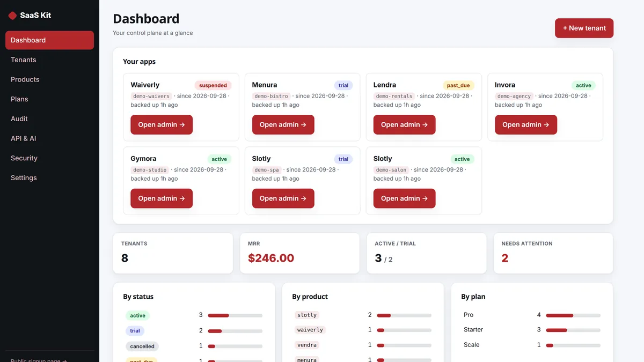Viewport: 644px width, 362px height.
Task: Select the demo-rentals slug
Action: click(x=394, y=97)
